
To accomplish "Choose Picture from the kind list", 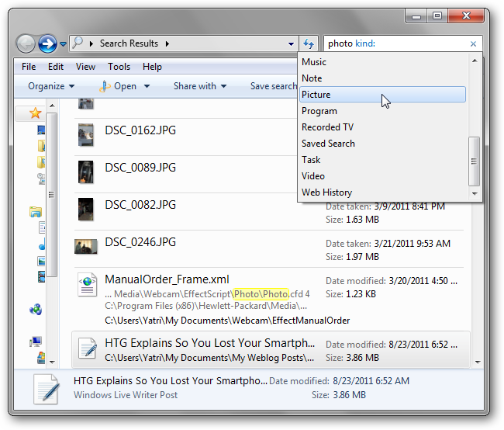I will pyautogui.click(x=382, y=95).
